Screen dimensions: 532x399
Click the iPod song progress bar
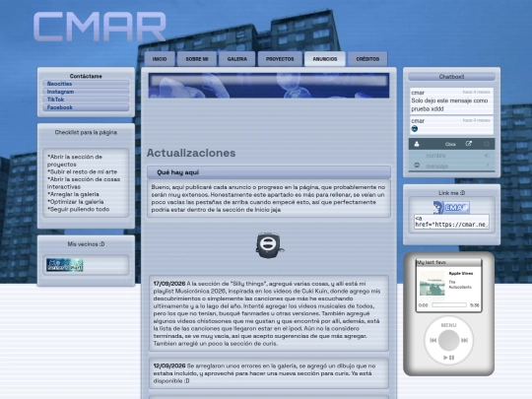pyautogui.click(x=449, y=305)
